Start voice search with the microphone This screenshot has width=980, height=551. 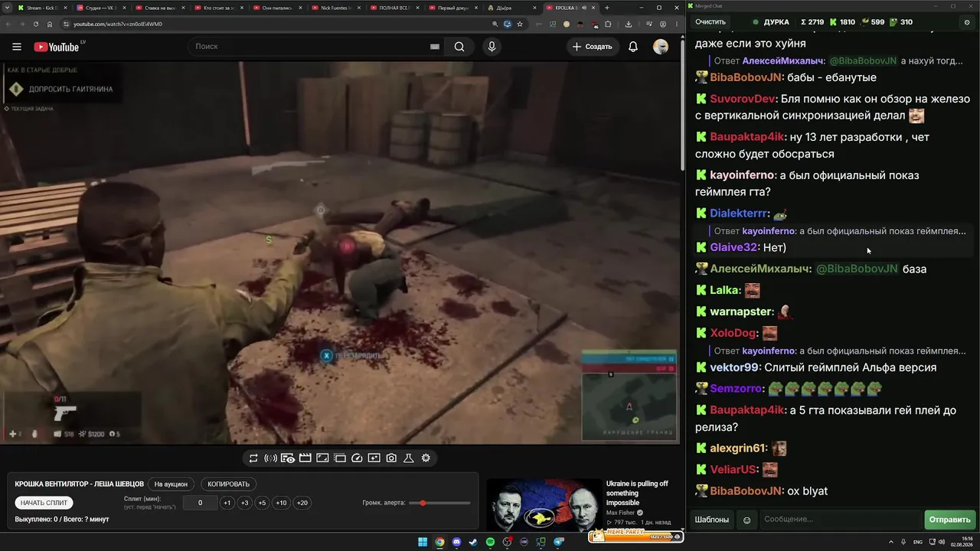[492, 47]
